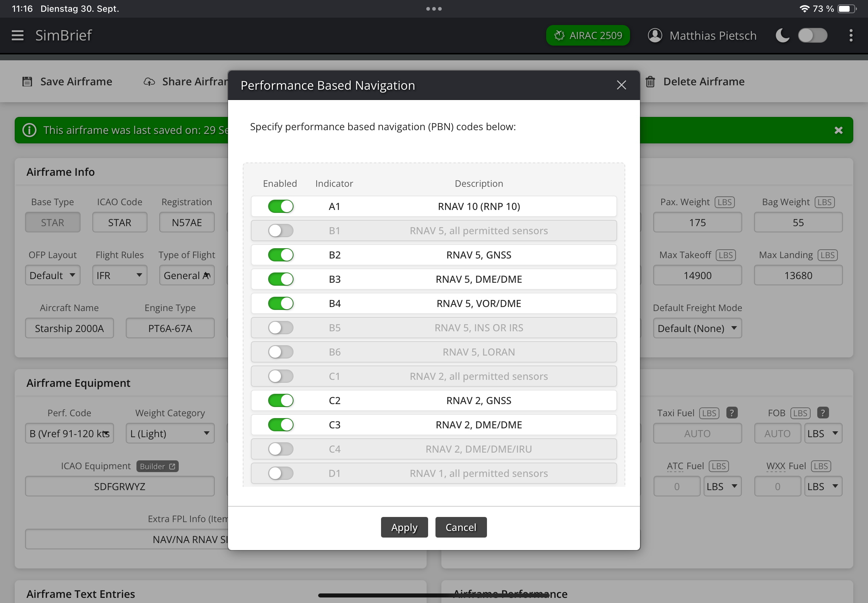
Task: Click Apply to confirm PBN codes
Action: click(x=404, y=527)
